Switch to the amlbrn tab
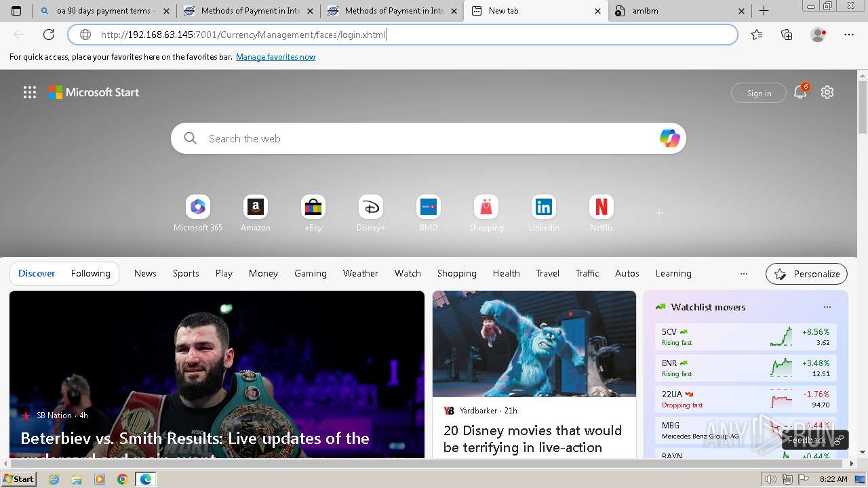Viewport: 868px width, 488px height. tap(680, 11)
